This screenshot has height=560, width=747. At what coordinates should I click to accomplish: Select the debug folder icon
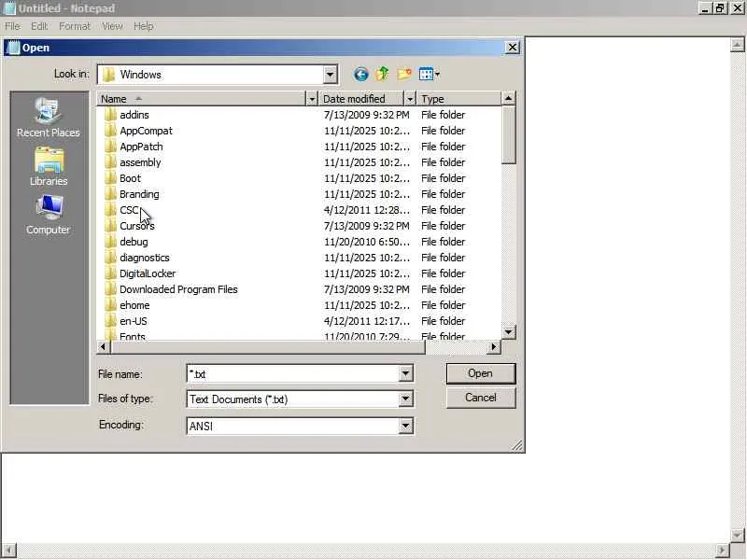pyautogui.click(x=110, y=242)
